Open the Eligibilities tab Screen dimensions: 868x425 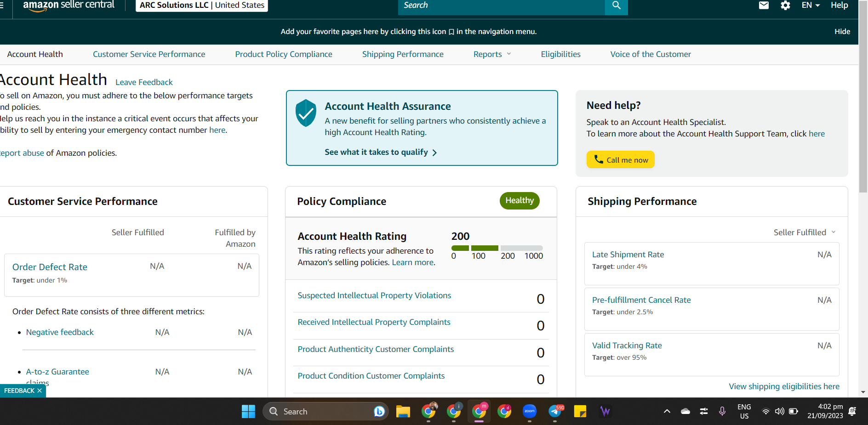[x=560, y=54]
